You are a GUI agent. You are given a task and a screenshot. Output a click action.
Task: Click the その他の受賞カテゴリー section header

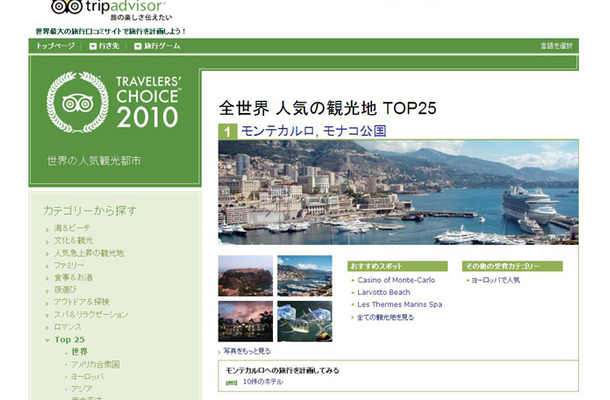(512, 266)
